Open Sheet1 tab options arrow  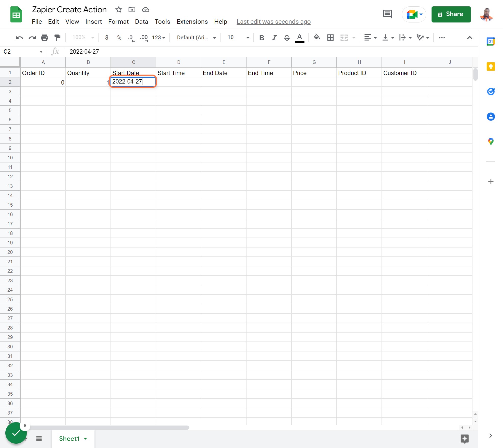click(x=85, y=439)
